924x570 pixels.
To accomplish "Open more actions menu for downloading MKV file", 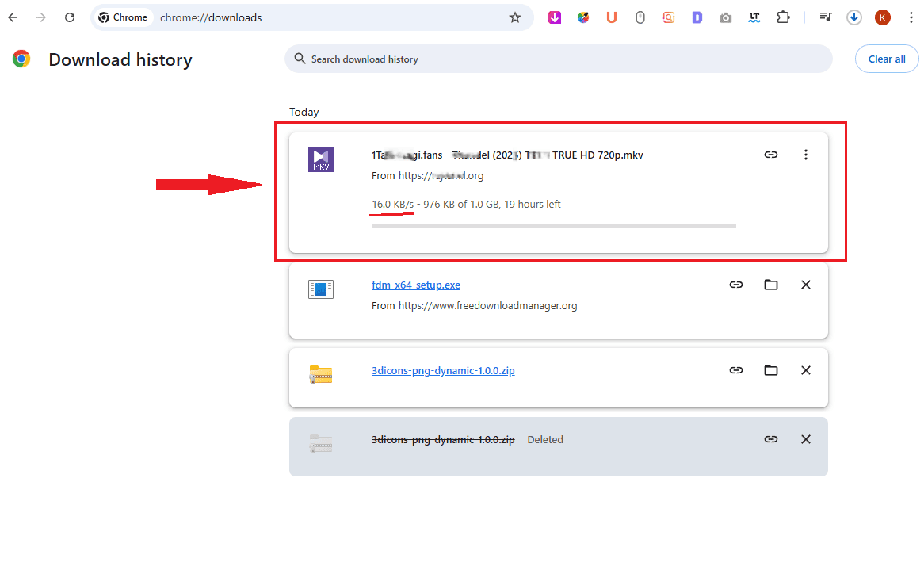I will [x=805, y=155].
